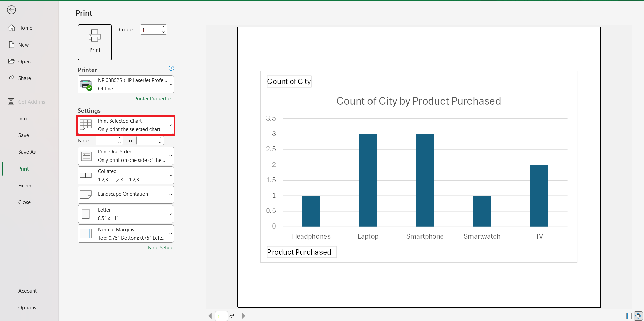Click the Printer Properties link
Image resolution: width=644 pixels, height=321 pixels.
point(153,99)
